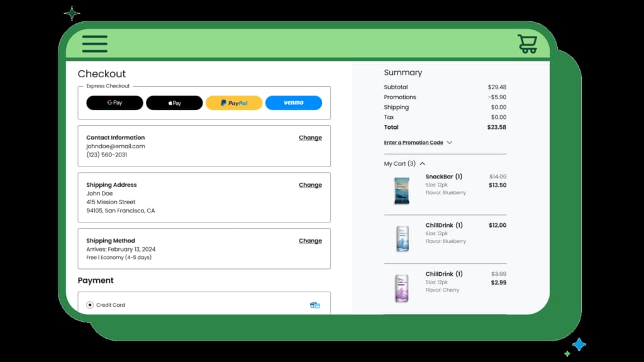Image resolution: width=644 pixels, height=362 pixels.
Task: Check out using Venmo button
Action: point(293,103)
